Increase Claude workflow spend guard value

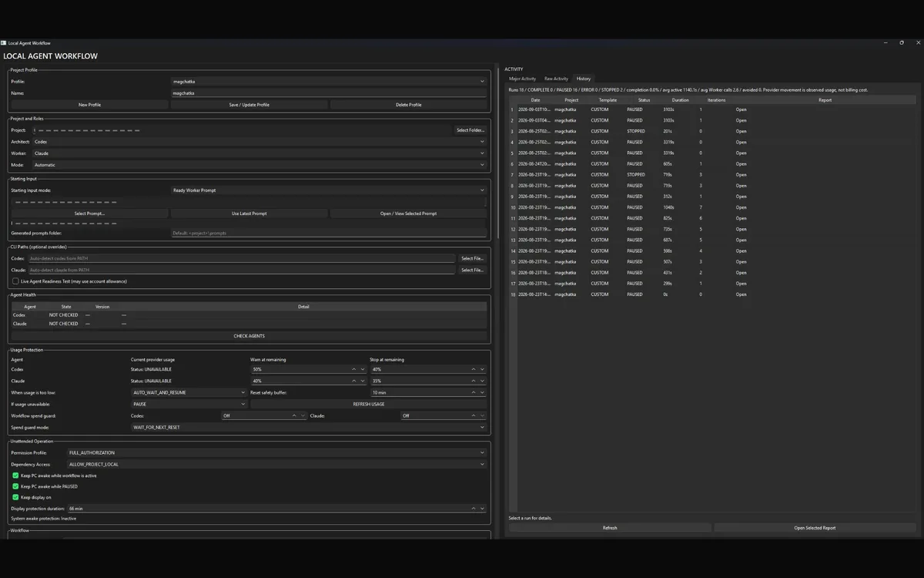coord(474,415)
